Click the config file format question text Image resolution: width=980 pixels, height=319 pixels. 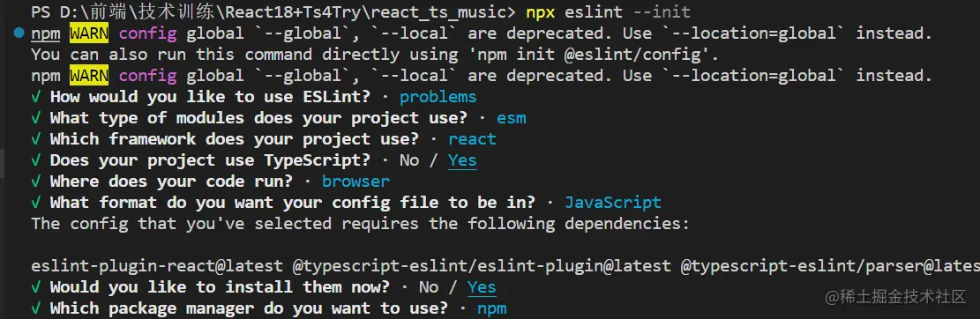[293, 203]
